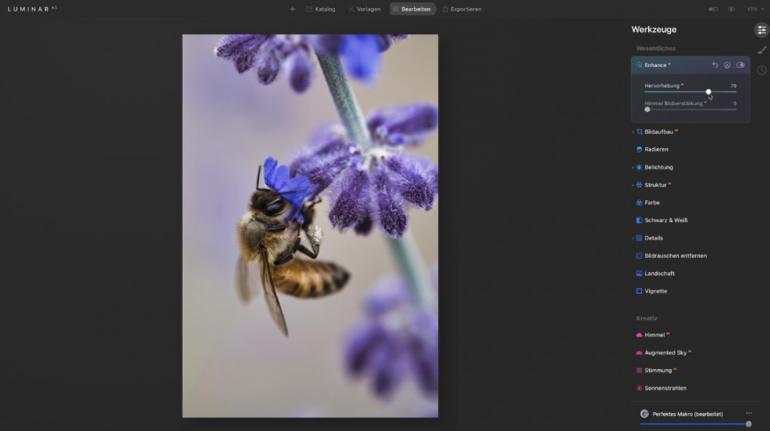
Task: Click the Farbe icon
Action: click(639, 203)
